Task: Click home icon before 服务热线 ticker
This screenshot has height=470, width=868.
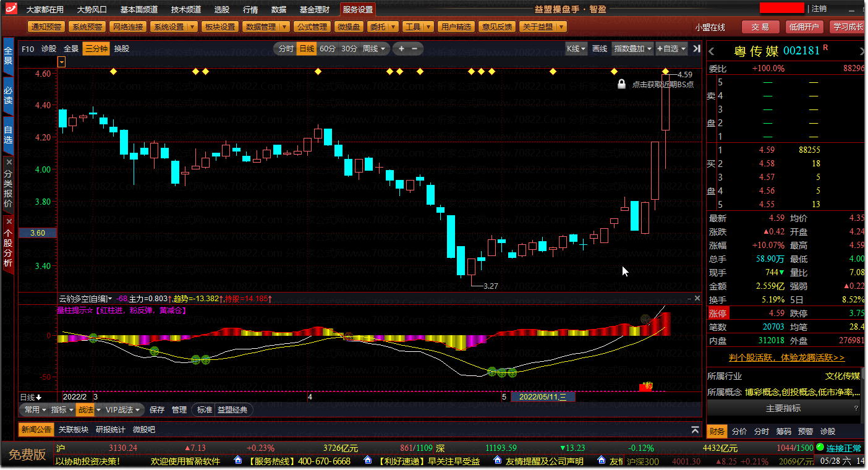Action: tap(237, 461)
